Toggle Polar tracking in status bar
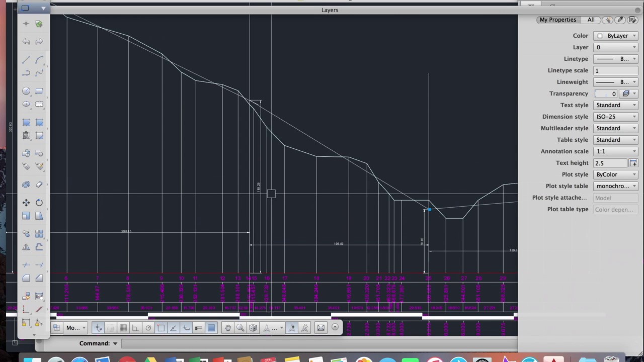644x362 pixels. [148, 328]
